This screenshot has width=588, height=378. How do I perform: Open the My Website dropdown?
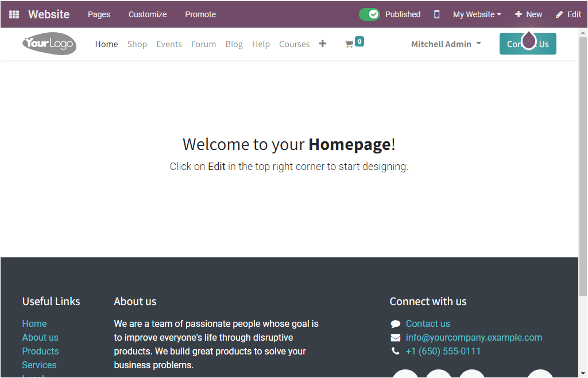(477, 14)
